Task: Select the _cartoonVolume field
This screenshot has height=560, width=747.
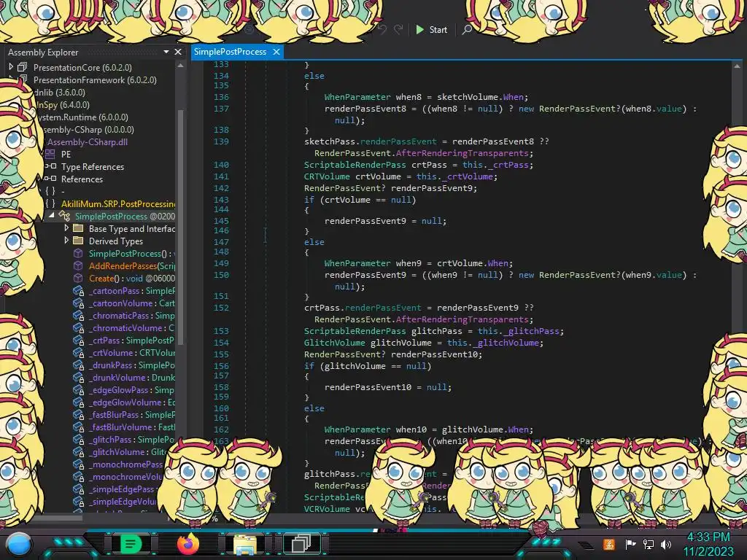Action: point(132,303)
